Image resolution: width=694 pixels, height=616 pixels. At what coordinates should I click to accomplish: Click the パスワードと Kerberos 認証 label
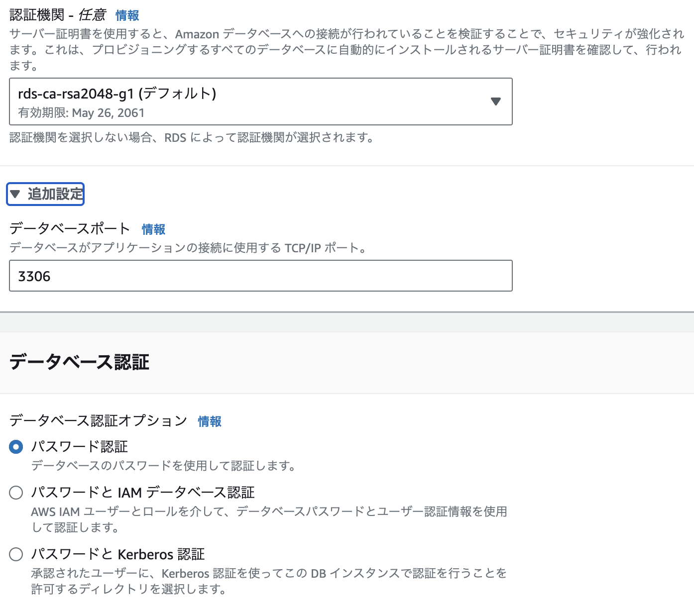(118, 554)
